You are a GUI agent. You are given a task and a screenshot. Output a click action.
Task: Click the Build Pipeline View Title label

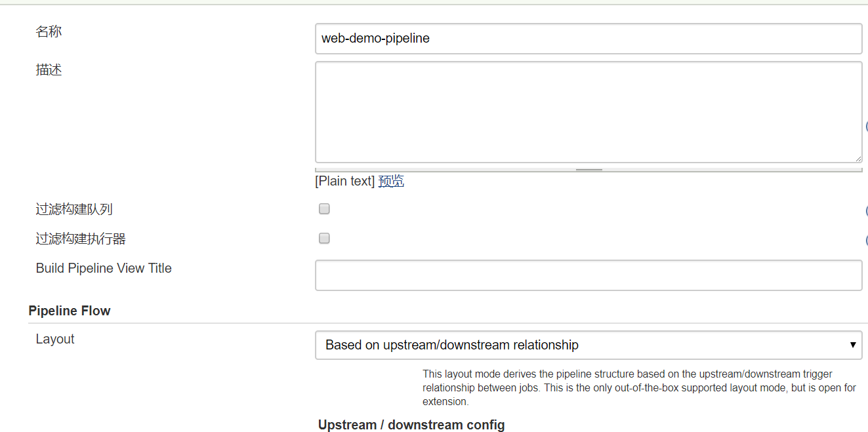click(104, 268)
